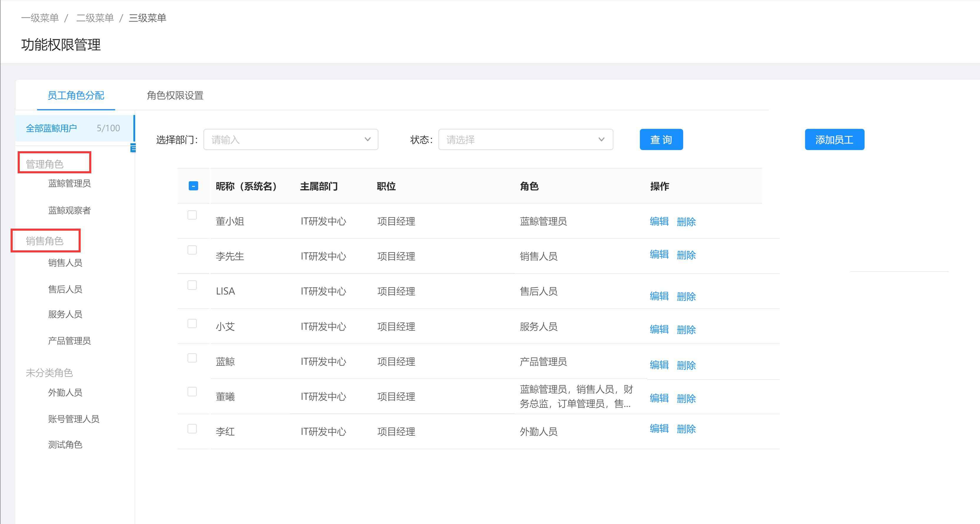Check the box for 李先生 row
The image size is (980, 524).
click(x=192, y=250)
